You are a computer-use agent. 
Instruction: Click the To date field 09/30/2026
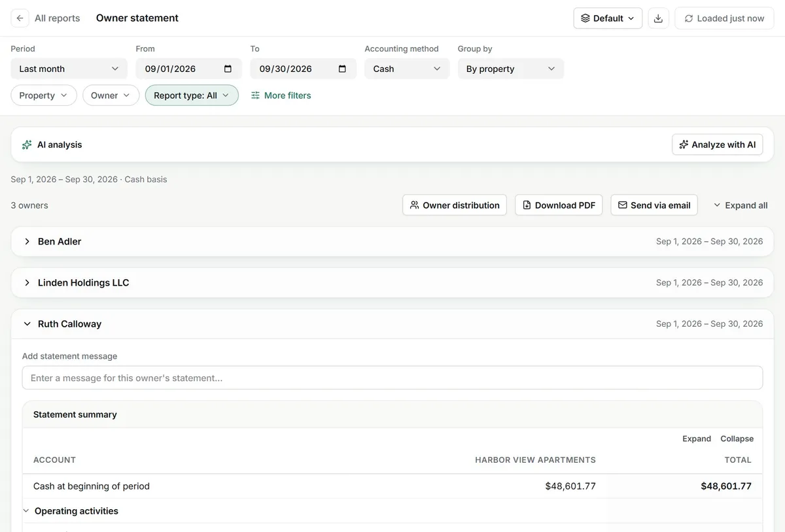click(x=304, y=69)
